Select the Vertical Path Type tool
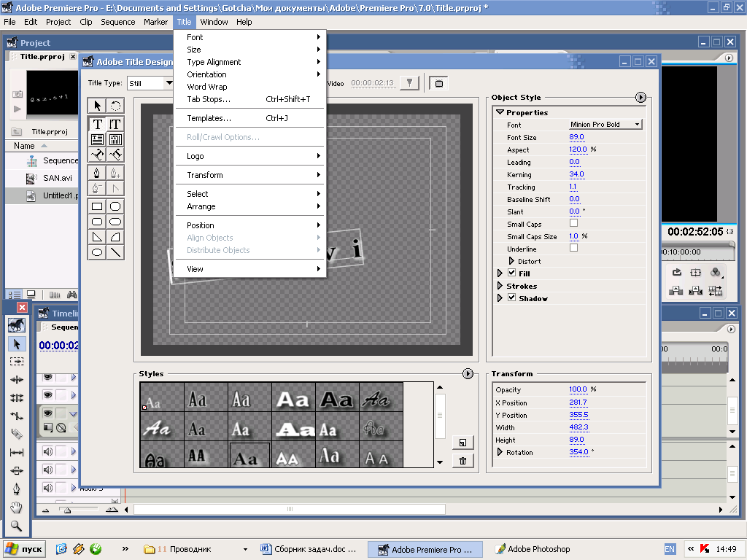The height and width of the screenshot is (560, 747). click(x=115, y=155)
